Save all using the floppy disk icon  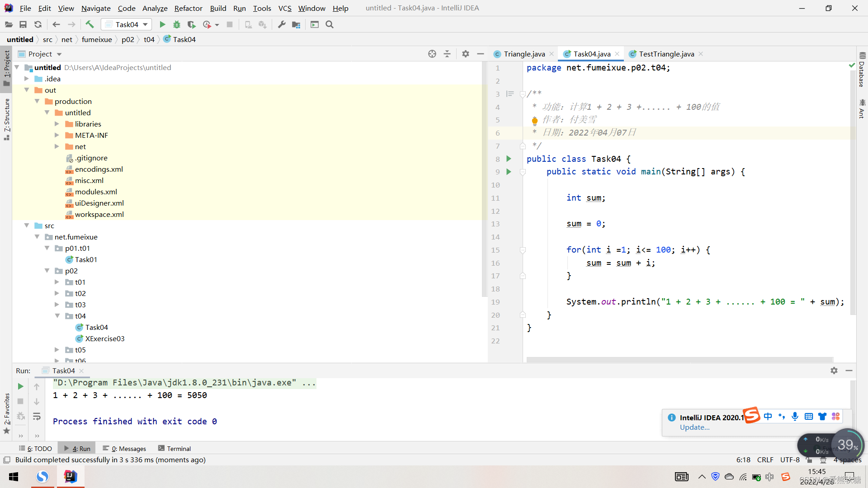[x=23, y=24]
